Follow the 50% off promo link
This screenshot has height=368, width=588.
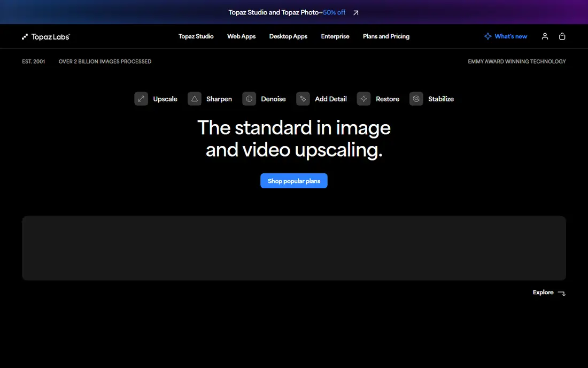coord(334,12)
